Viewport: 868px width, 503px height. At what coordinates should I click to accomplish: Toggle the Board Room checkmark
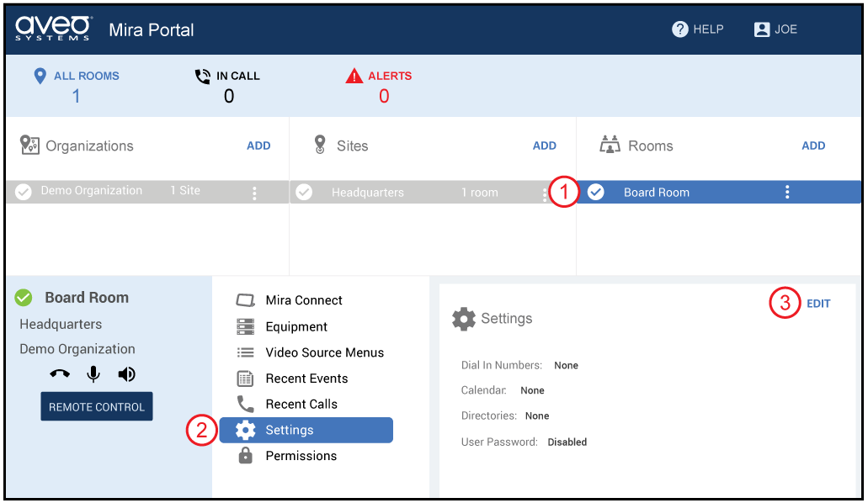[x=596, y=192]
